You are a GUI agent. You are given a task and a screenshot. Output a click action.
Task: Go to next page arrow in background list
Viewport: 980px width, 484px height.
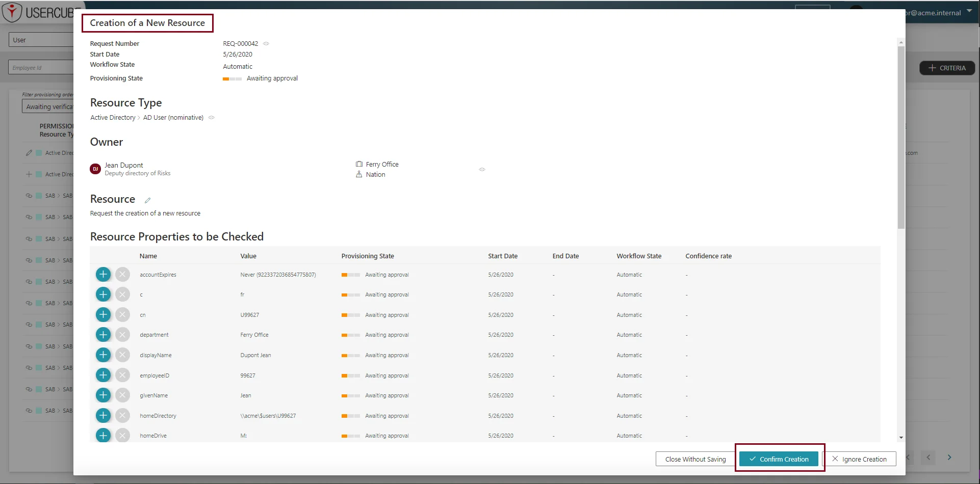tap(949, 458)
